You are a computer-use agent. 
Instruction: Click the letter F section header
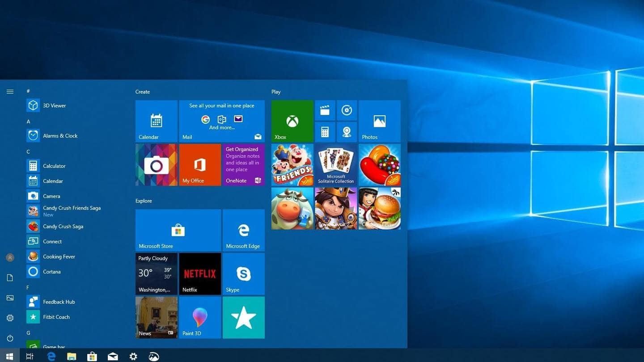(28, 287)
